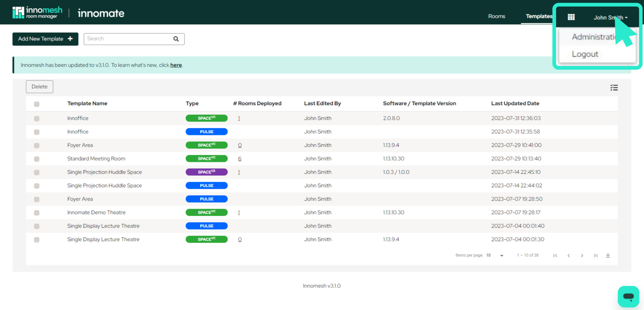
Task: Open the v3.1.0 release notes here link
Action: click(x=176, y=65)
